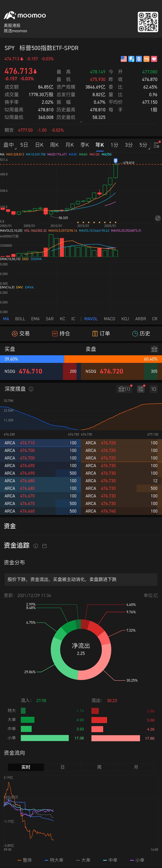This screenshot has height=868, width=162.
Task: Change depth level count 10
Action: click(x=154, y=389)
